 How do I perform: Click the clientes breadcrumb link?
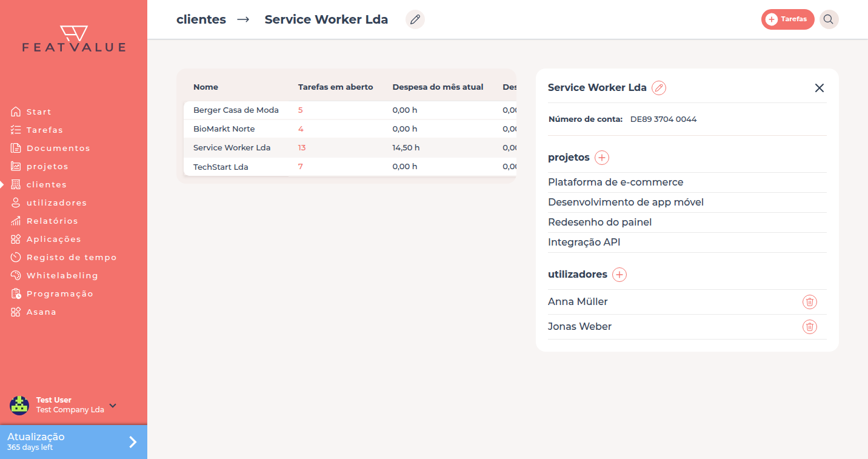point(201,19)
